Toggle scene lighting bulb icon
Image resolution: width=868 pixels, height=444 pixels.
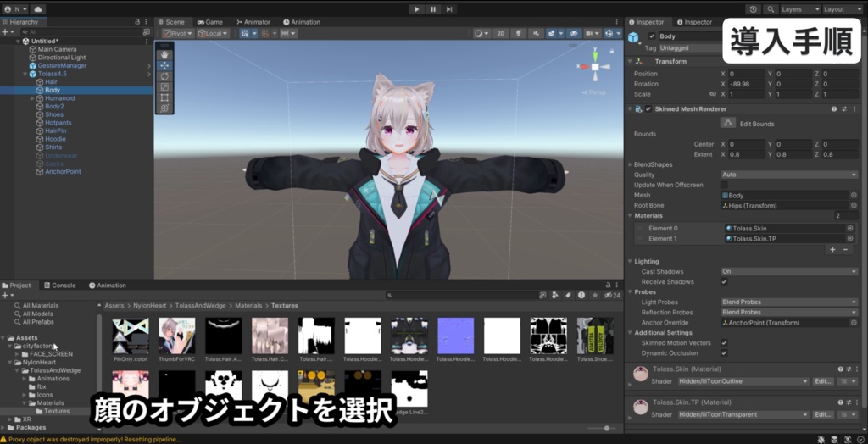click(519, 33)
